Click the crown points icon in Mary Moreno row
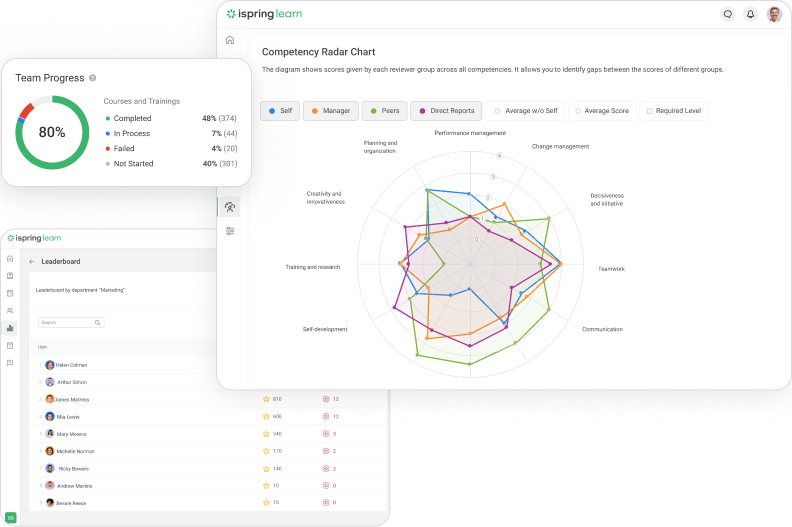792x527 pixels. pyautogui.click(x=266, y=434)
